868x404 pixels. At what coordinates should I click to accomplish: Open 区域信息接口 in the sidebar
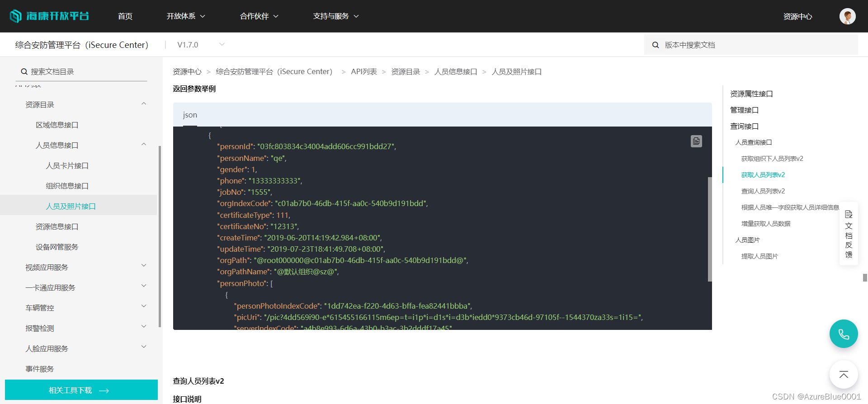57,125
